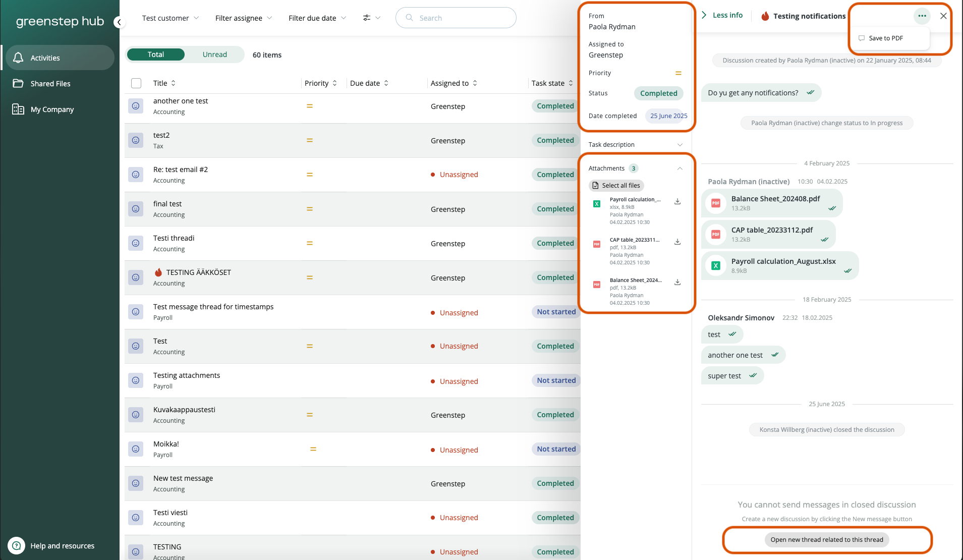The image size is (963, 560).
Task: Click the My Company building icon
Action: click(18, 109)
